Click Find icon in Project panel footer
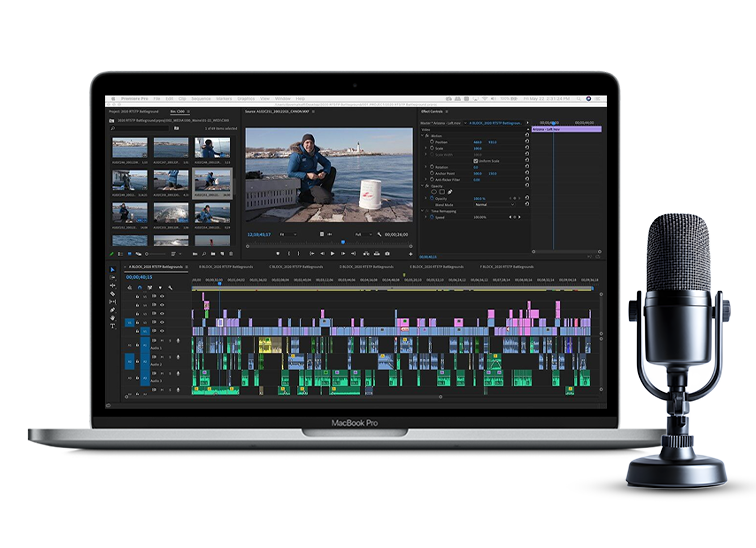The width and height of the screenshot is (756, 548). (204, 254)
